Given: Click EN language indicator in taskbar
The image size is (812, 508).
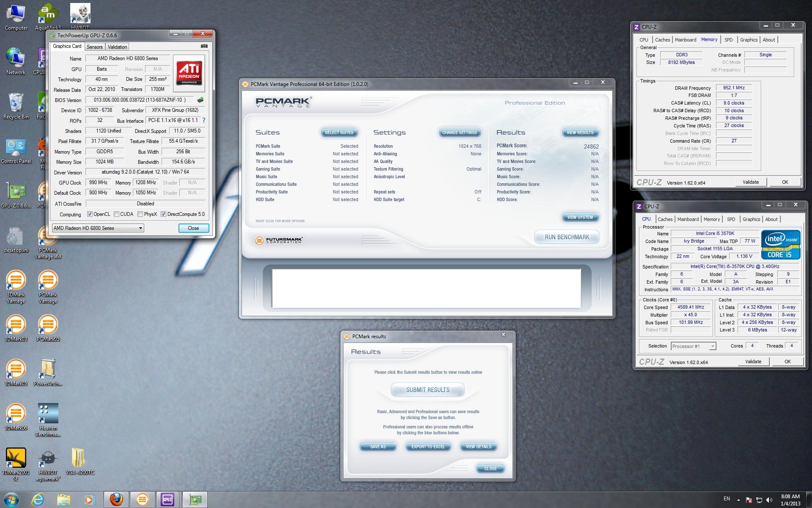Looking at the screenshot, I should (727, 499).
